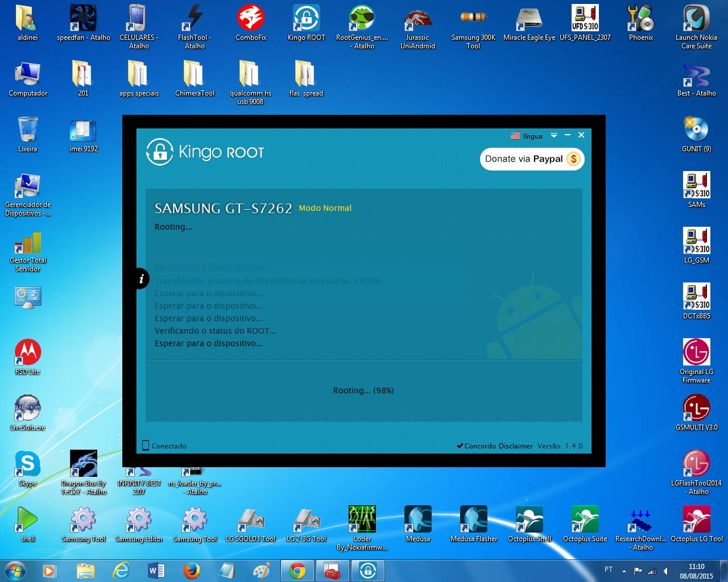Select the flas spread folder
Screen dimensions: 728x582
pyautogui.click(x=307, y=79)
